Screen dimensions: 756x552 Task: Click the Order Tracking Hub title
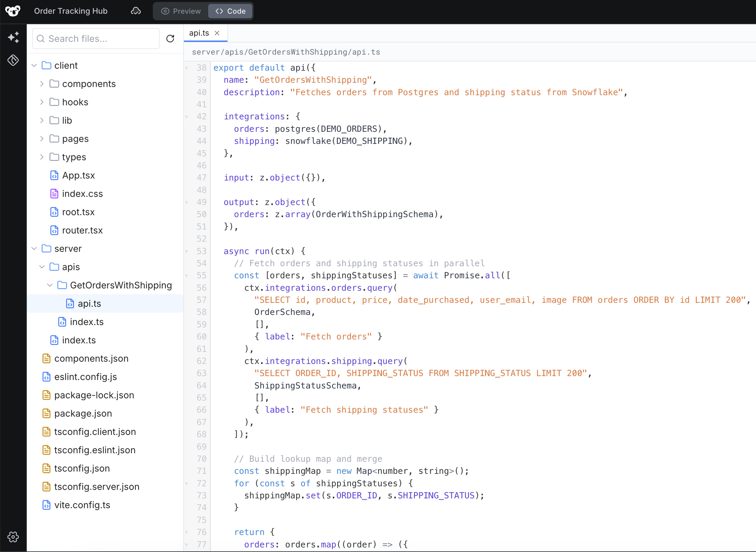point(71,11)
